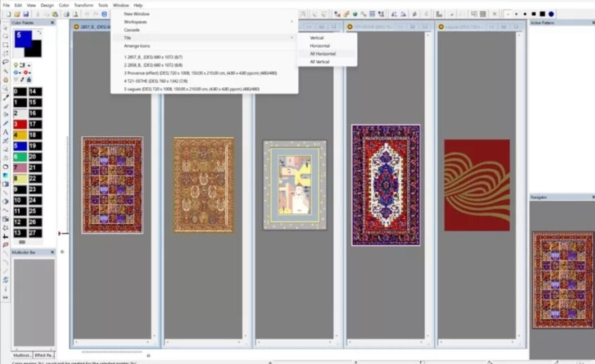Select the Text tool (letter A)
The height and width of the screenshot is (364, 595).
coord(6,132)
